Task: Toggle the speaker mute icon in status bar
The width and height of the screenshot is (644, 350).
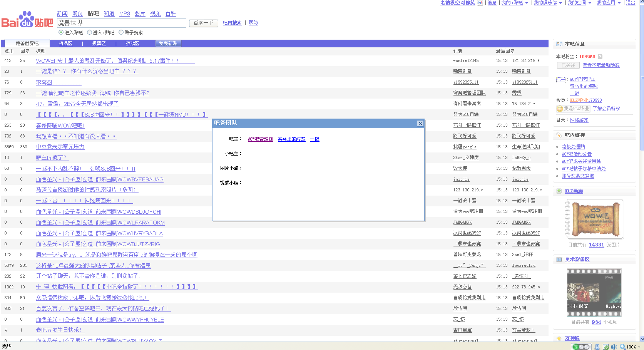Action: click(614, 347)
